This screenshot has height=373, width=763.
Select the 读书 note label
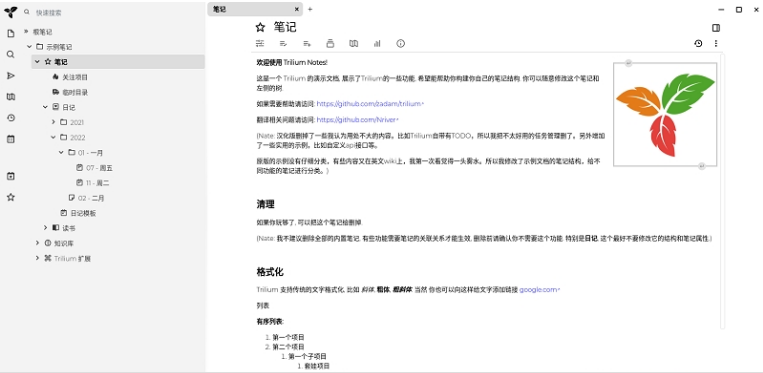click(69, 228)
